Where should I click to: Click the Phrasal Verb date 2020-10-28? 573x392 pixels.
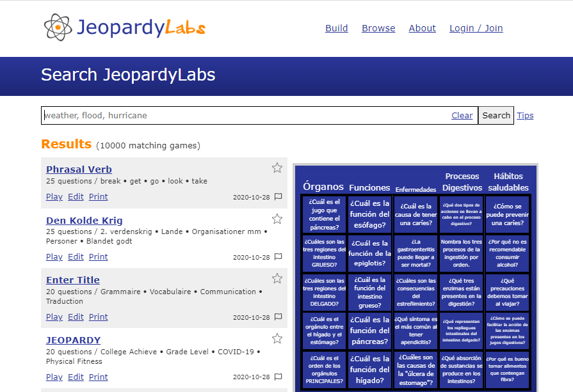tap(252, 197)
